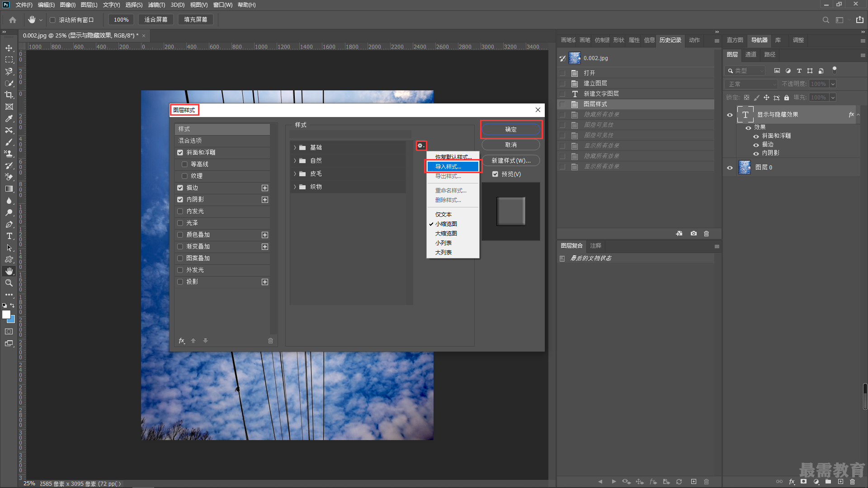Select the Eyedropper tool
This screenshot has height=488, width=868.
tap(9, 118)
